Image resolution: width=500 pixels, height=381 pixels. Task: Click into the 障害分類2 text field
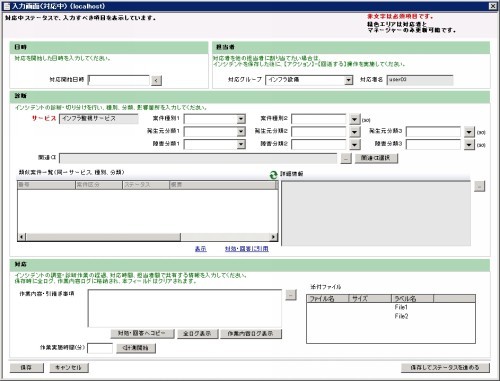(319, 144)
